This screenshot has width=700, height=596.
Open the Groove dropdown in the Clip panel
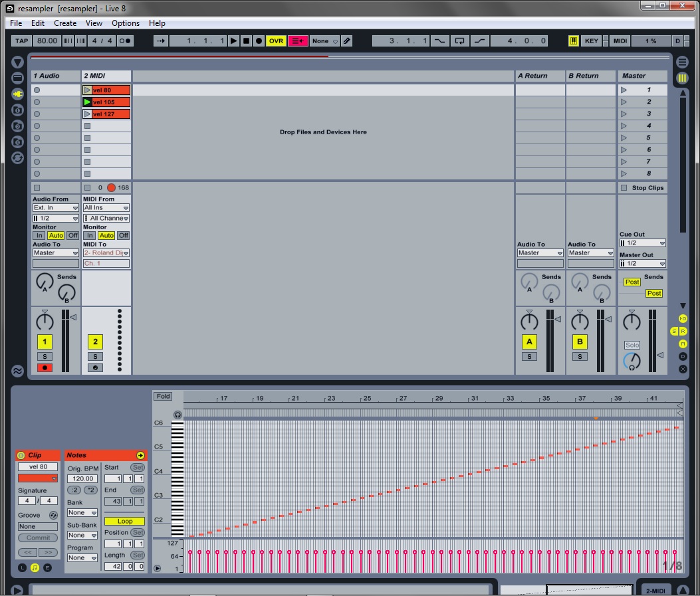37,526
